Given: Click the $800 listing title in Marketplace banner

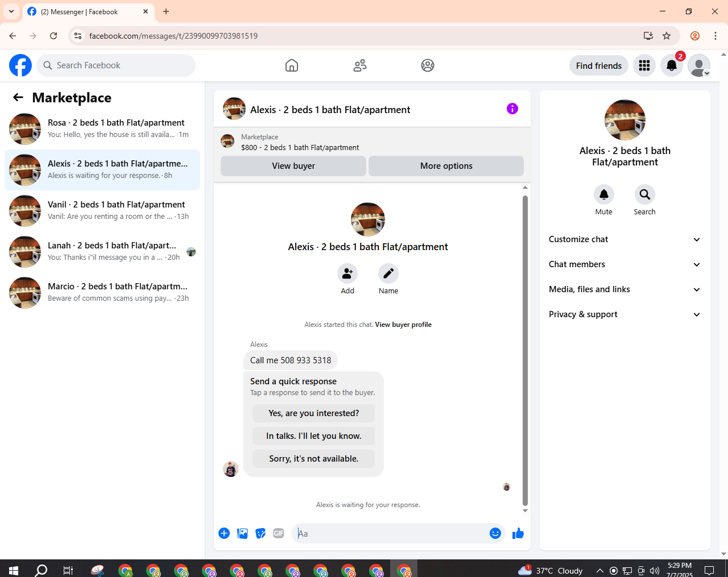Looking at the screenshot, I should 300,147.
